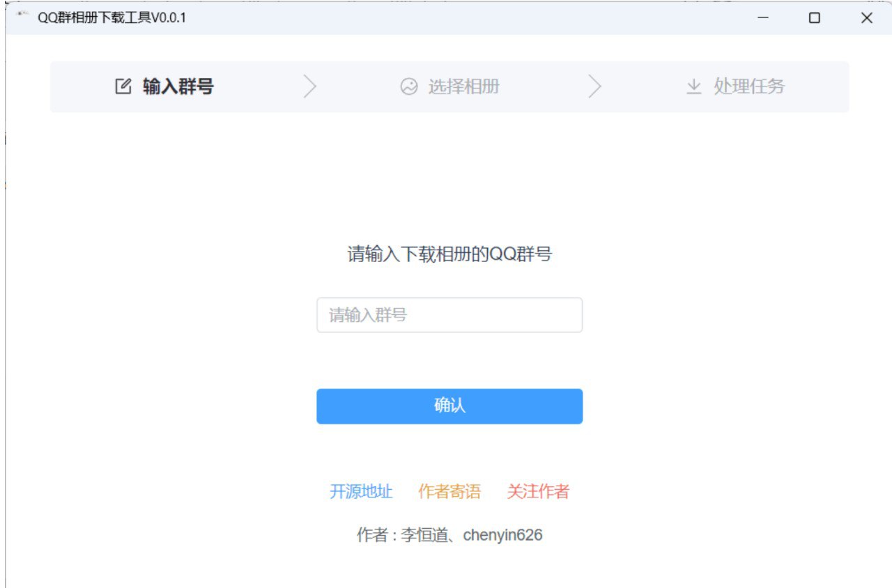Viewport: 892px width, 588px height.
Task: Open the 作者寄语 link
Action: coord(449,492)
